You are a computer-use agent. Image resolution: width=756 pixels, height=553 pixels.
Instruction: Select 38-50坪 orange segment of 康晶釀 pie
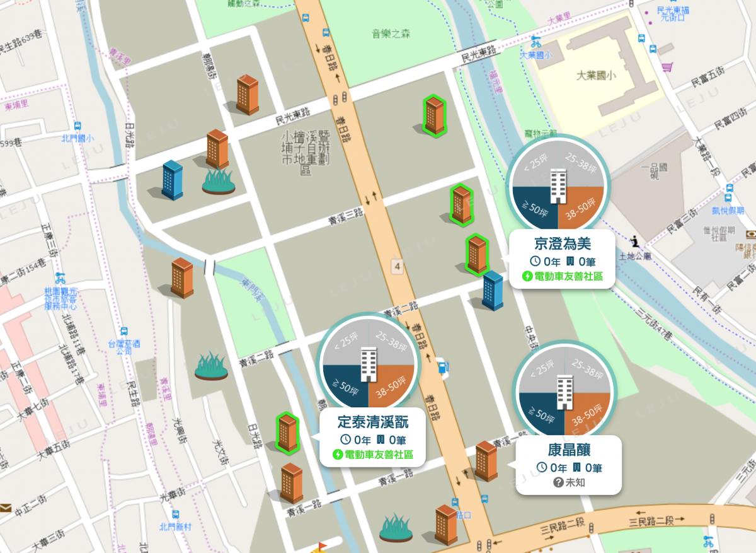[x=588, y=414]
